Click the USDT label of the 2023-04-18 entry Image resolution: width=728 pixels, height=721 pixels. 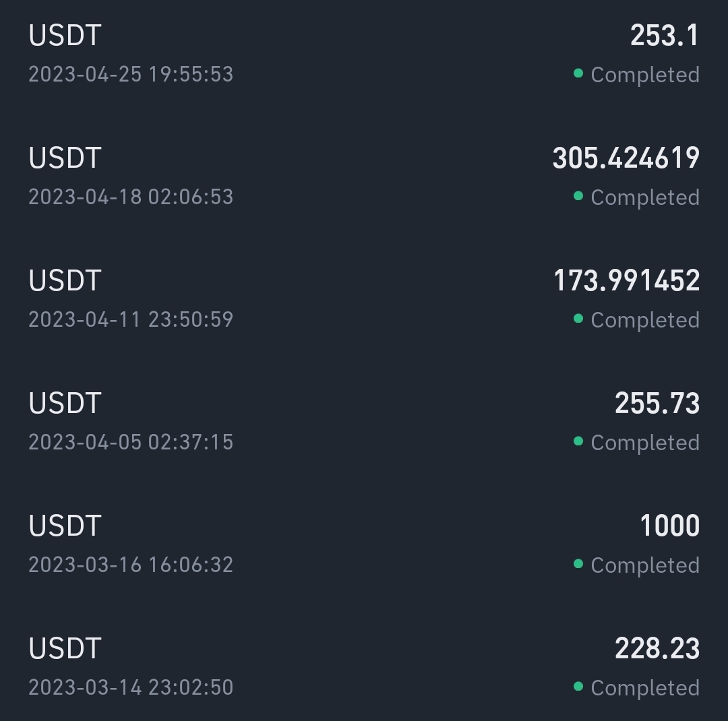tap(65, 158)
